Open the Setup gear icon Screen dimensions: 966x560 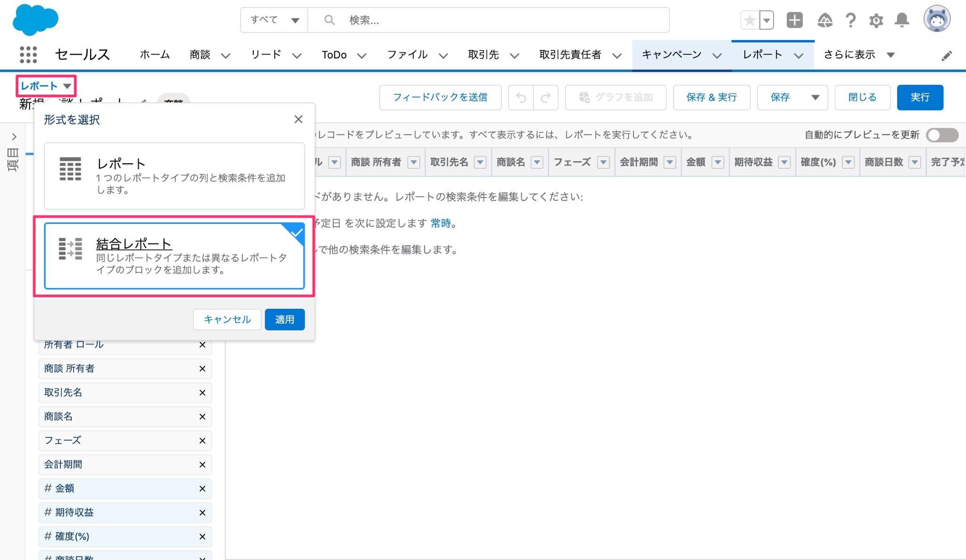click(x=876, y=20)
